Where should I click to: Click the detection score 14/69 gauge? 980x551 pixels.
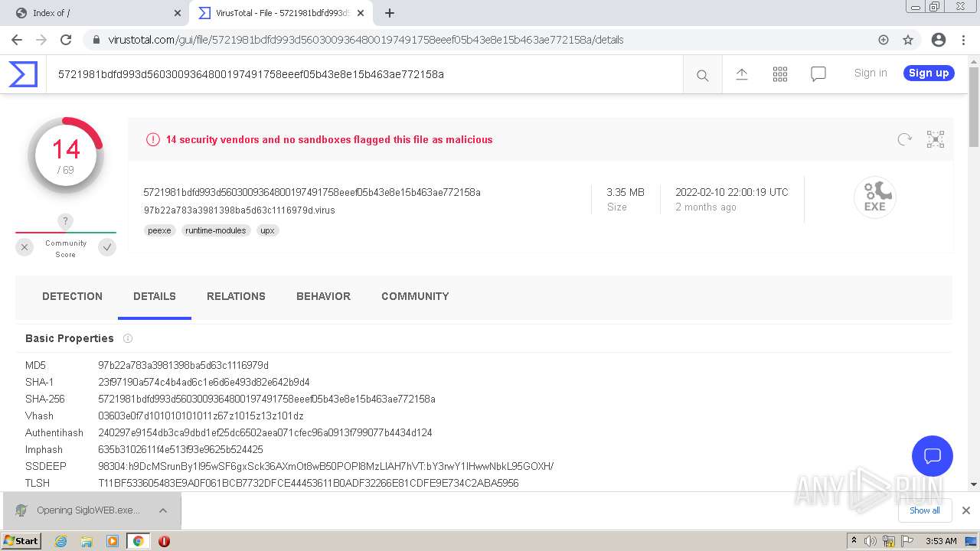[66, 155]
